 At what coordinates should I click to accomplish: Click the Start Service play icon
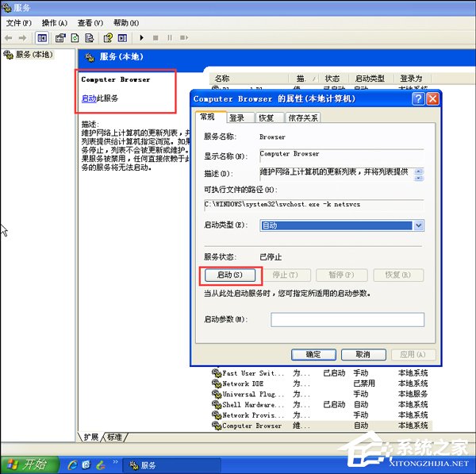141,37
